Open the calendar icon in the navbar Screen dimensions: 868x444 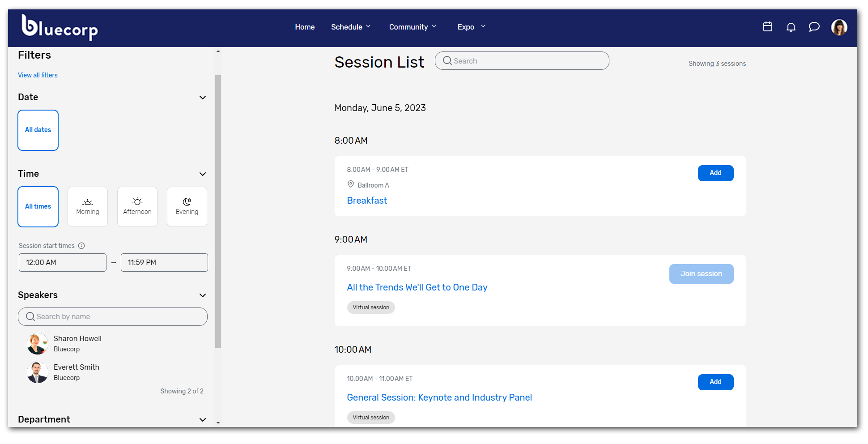(768, 27)
